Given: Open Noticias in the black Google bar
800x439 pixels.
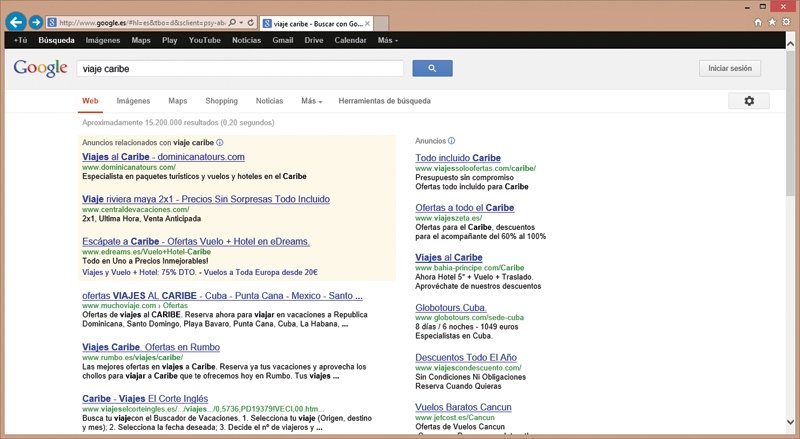Looking at the screenshot, I should click(x=246, y=40).
